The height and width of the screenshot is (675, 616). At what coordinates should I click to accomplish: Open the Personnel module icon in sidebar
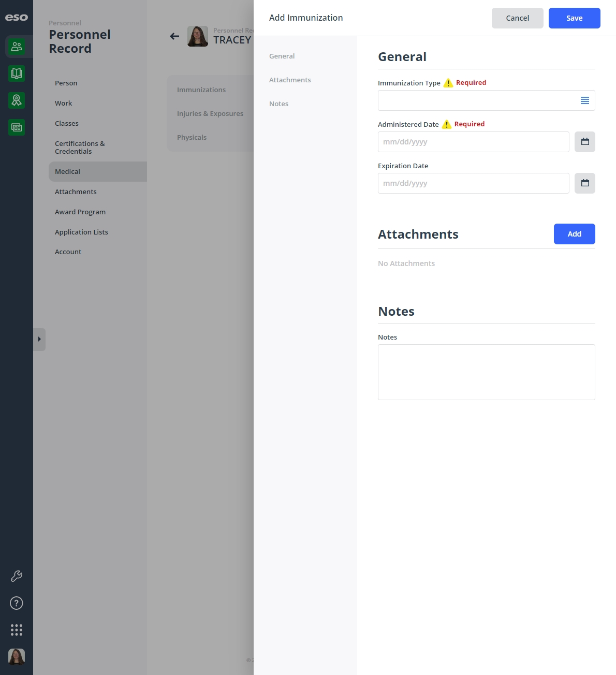pos(17,47)
